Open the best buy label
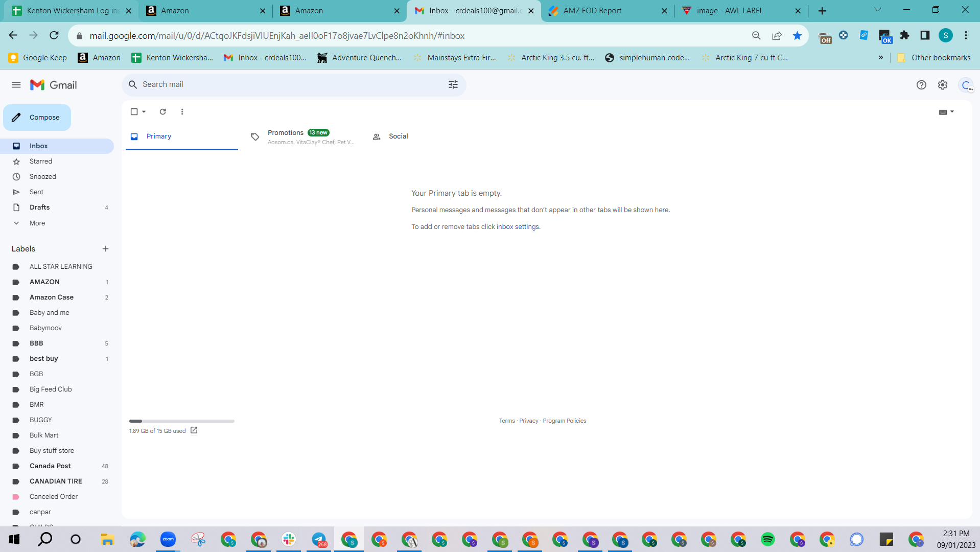The image size is (980, 552). [57, 359]
